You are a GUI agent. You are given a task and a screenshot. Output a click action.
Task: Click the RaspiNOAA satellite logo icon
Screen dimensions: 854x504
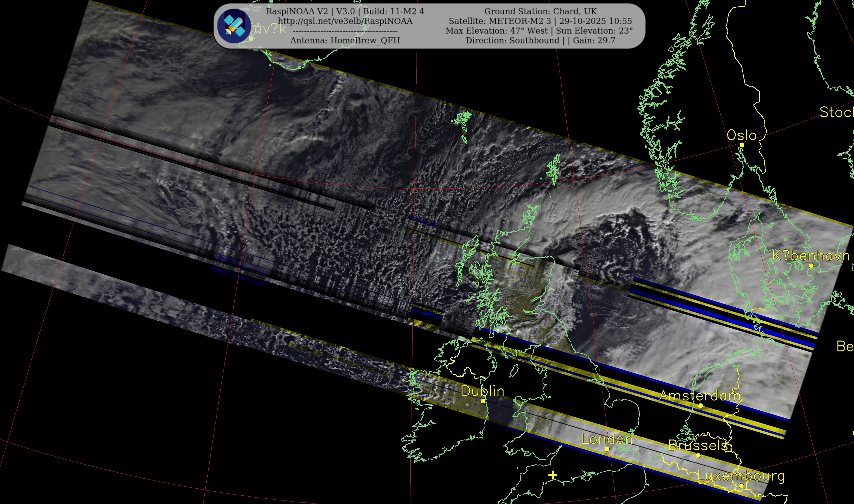pos(234,26)
